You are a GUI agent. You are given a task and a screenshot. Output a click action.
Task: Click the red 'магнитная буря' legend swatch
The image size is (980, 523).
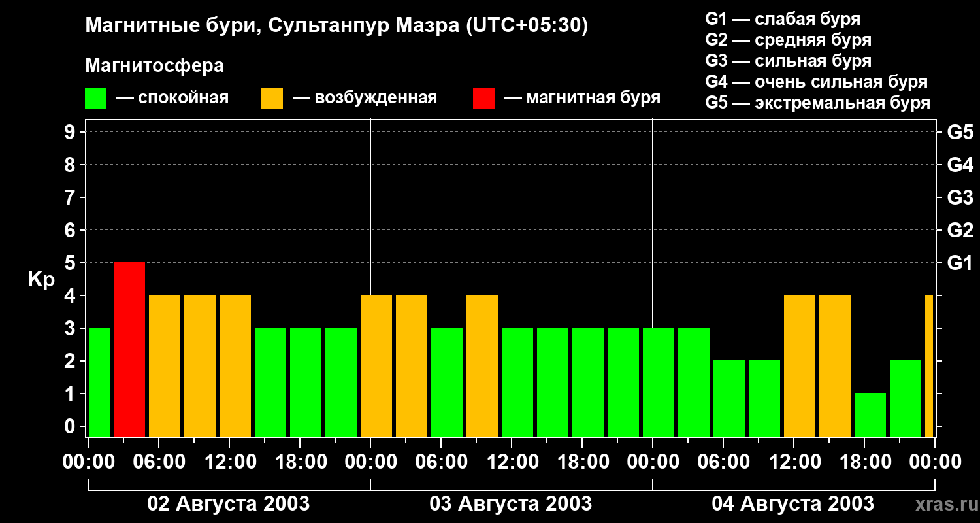pyautogui.click(x=483, y=99)
